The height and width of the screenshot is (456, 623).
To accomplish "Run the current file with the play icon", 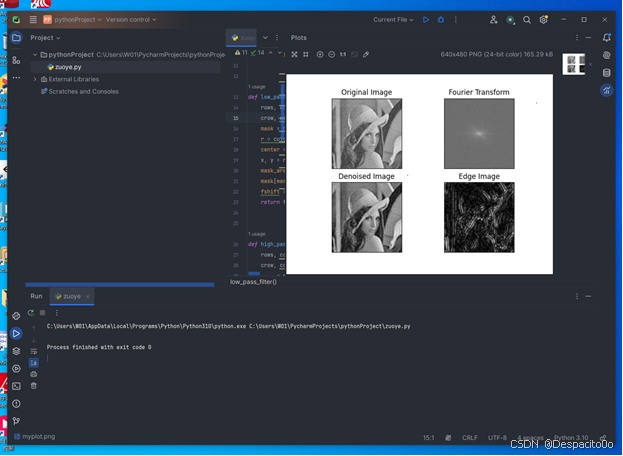I will coord(426,19).
